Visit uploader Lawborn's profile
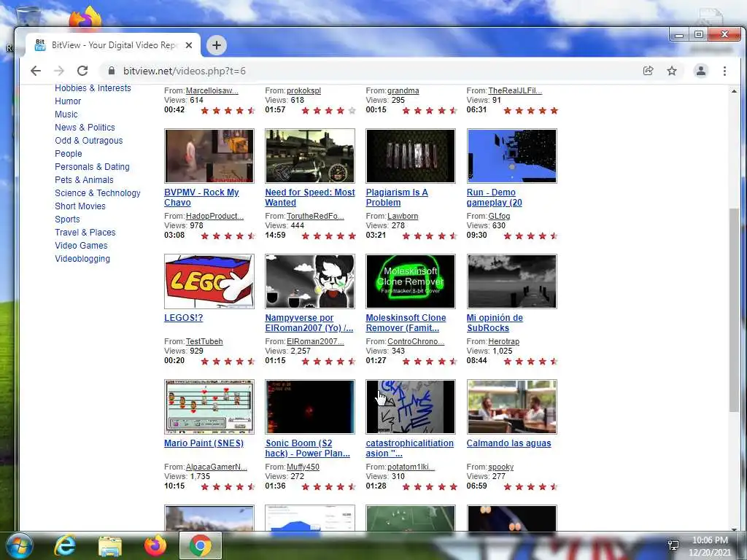Viewport: 747px width, 560px height. pos(403,216)
